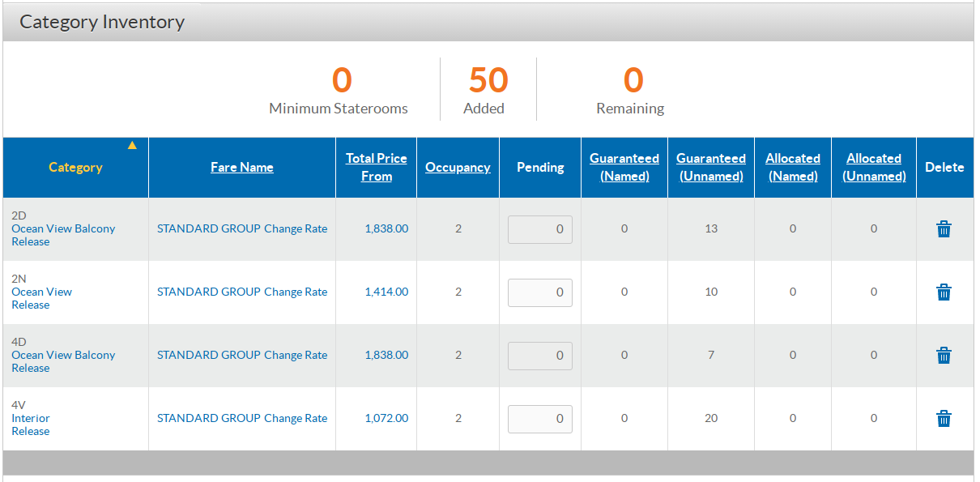Focus Pending field in 4V Interior row
The image size is (980, 482).
point(539,419)
